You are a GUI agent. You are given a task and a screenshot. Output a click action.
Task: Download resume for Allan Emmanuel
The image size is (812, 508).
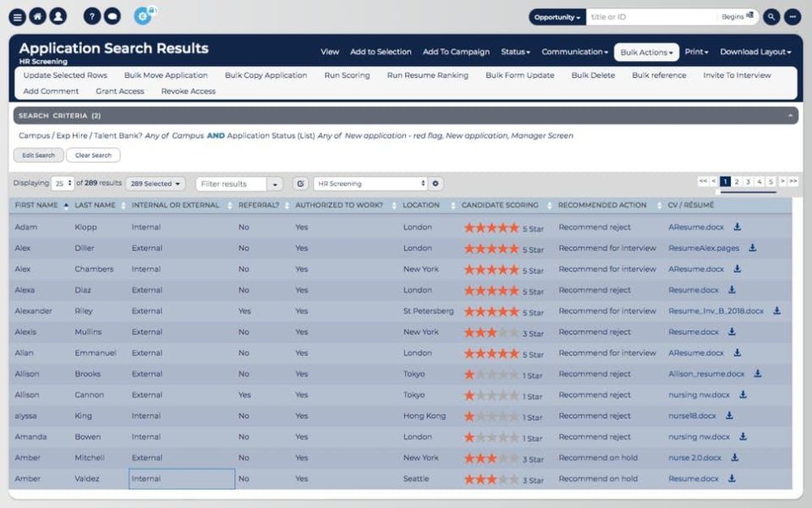pos(737,353)
